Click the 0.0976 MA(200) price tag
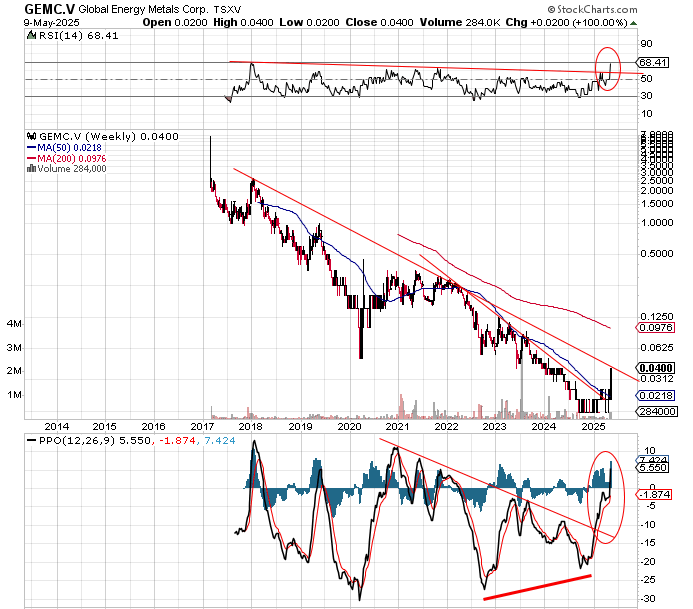Screen dimensions: 693x609 coord(655,327)
